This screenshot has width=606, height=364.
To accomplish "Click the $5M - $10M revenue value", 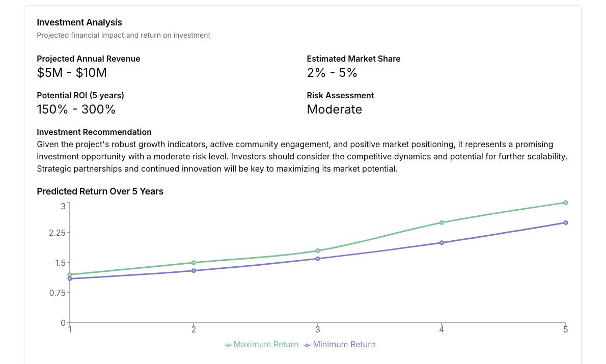I will pos(72,73).
